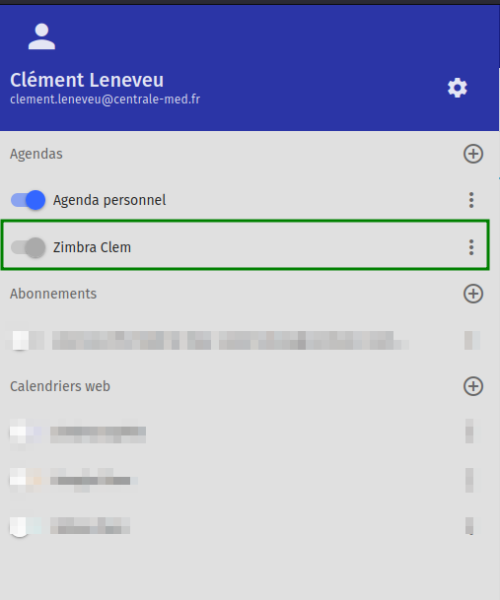Select the Agenda personnel calendar label

tap(109, 200)
